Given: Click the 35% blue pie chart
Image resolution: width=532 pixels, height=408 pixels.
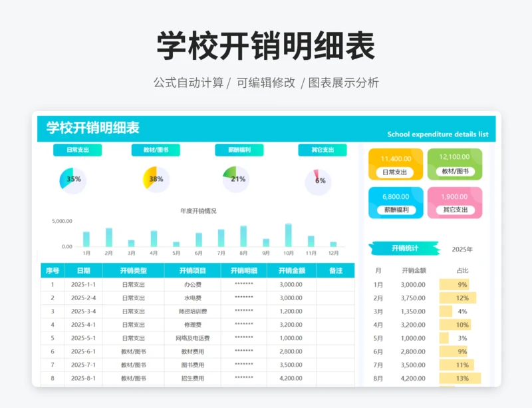Looking at the screenshot, I should [x=73, y=180].
